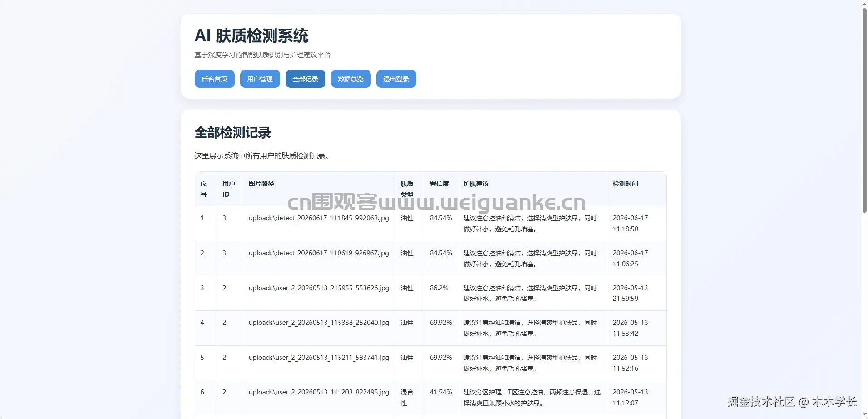Viewport: 868px width, 419px height.
Task: Select path user_2_20260513_115211_583741.jpg
Action: coord(319,358)
